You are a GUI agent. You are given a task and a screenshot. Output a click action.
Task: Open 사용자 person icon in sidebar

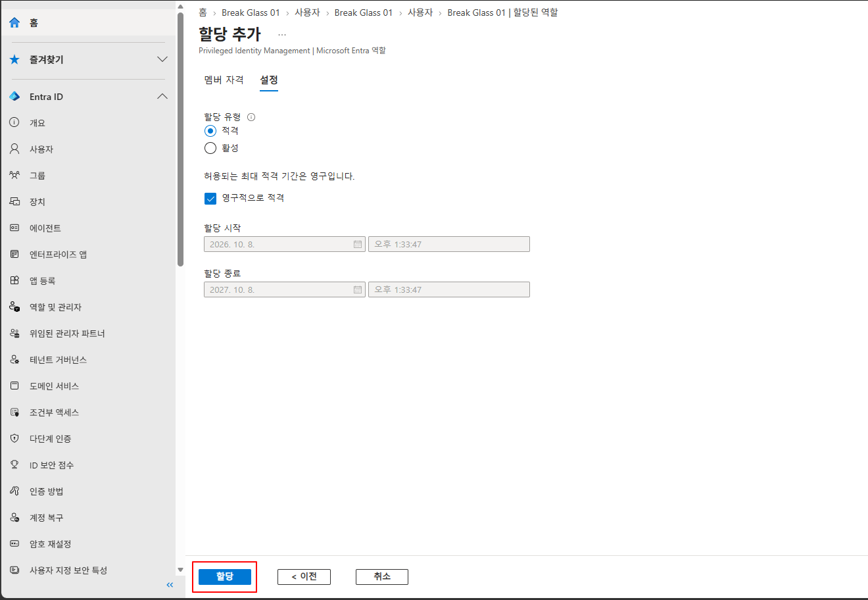14,149
